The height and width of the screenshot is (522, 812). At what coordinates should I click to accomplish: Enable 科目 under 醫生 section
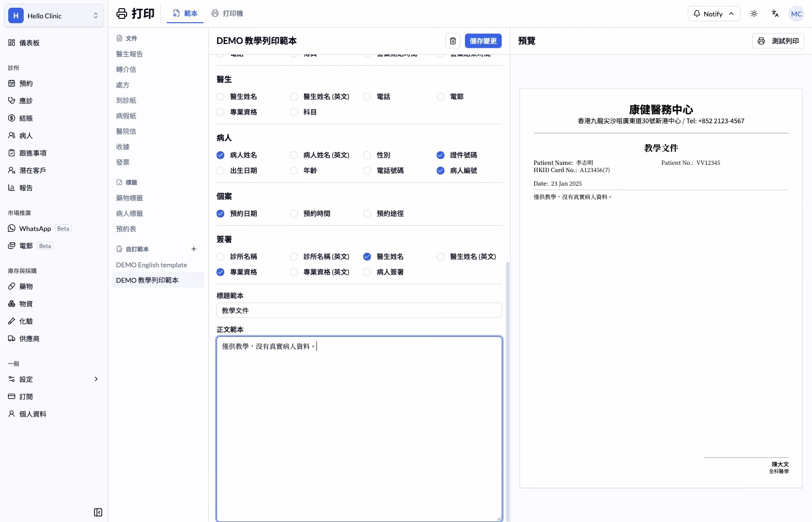(294, 112)
